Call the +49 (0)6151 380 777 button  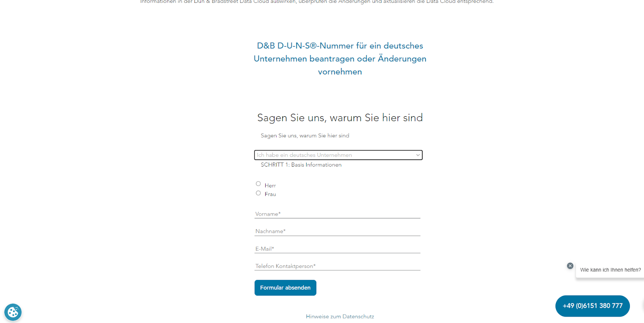[x=592, y=306]
